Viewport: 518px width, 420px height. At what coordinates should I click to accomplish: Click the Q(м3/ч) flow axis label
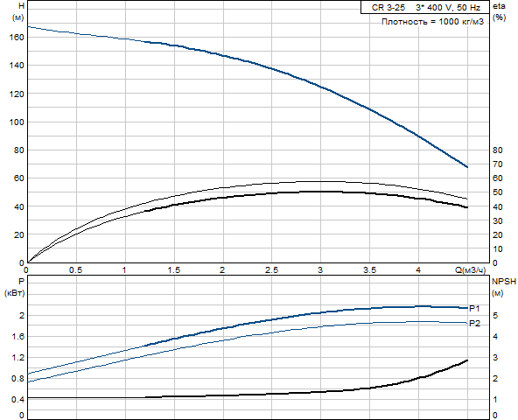[x=471, y=270]
